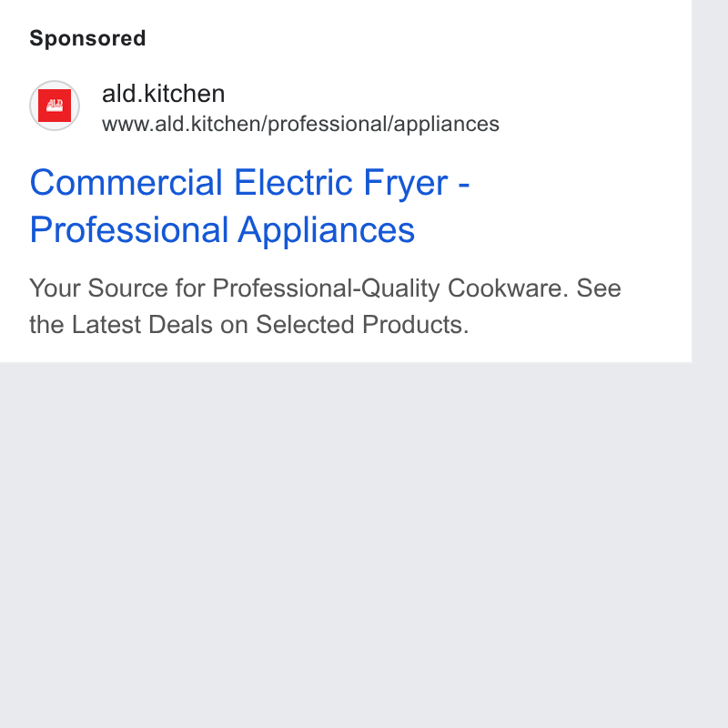Click the word See ending the first description line
Viewport: 728px width, 728px height.
click(599, 288)
